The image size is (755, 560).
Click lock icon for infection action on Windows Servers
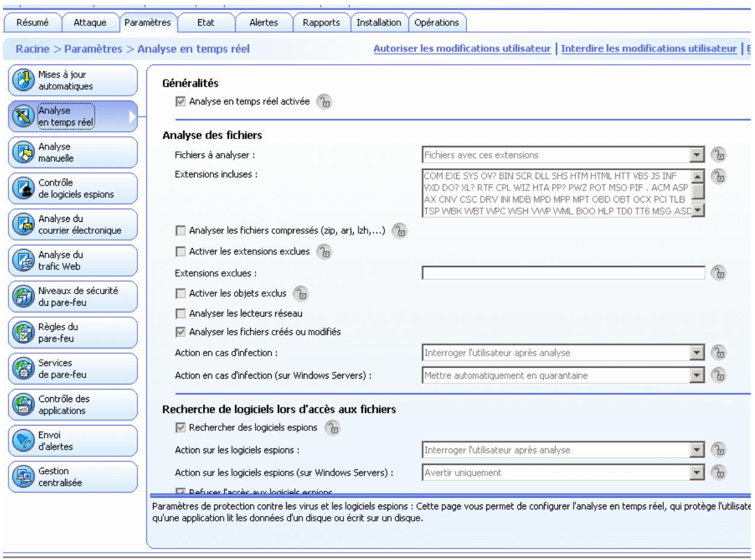(717, 376)
